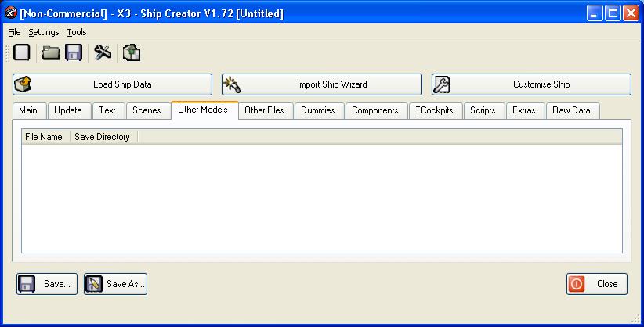The width and height of the screenshot is (644, 327).
Task: Click the New file toolbar icon
Action: point(21,52)
